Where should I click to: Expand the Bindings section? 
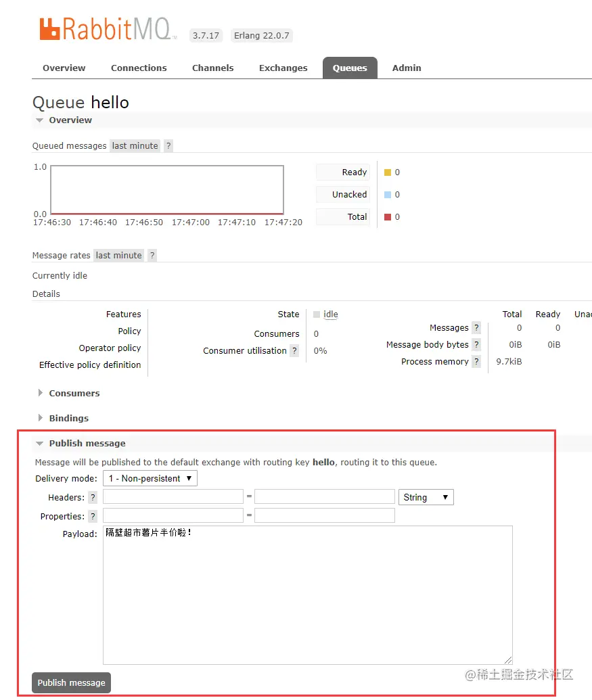[x=68, y=418]
